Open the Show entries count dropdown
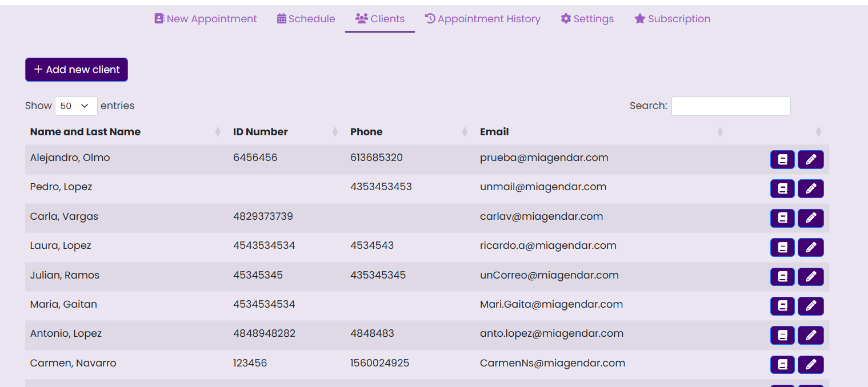Image resolution: width=868 pixels, height=387 pixels. (76, 106)
